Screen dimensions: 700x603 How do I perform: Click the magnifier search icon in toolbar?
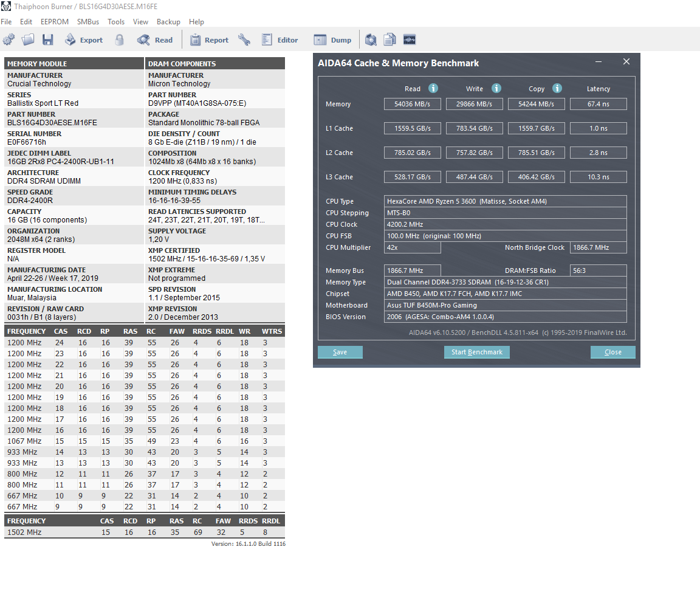371,40
